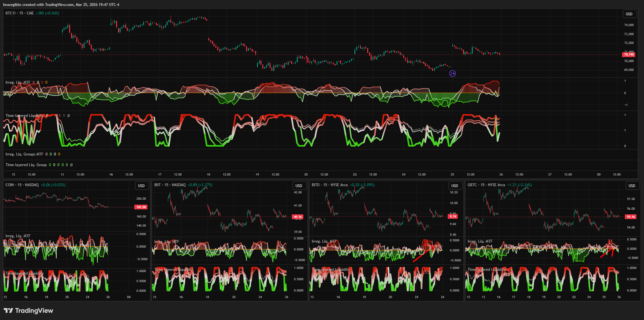Open the USD currency dropdown on COIN chart

142,186
